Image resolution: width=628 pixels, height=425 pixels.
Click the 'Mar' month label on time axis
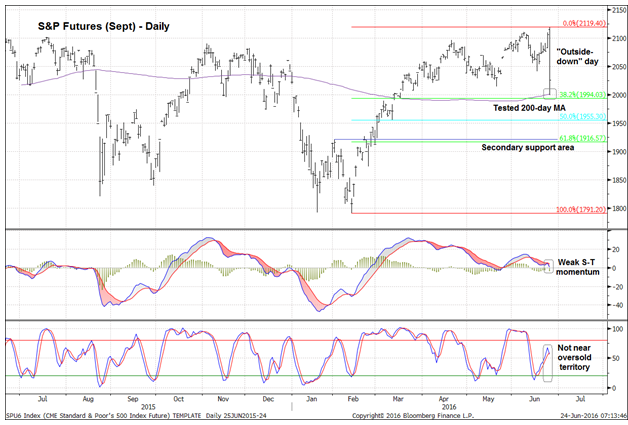tap(398, 399)
